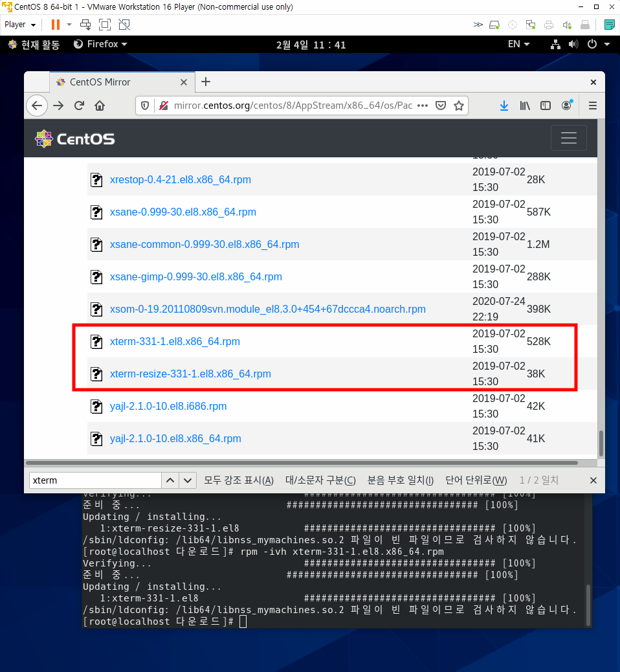620x672 pixels.
Task: Open the page actions three-dot menu
Action: (423, 106)
